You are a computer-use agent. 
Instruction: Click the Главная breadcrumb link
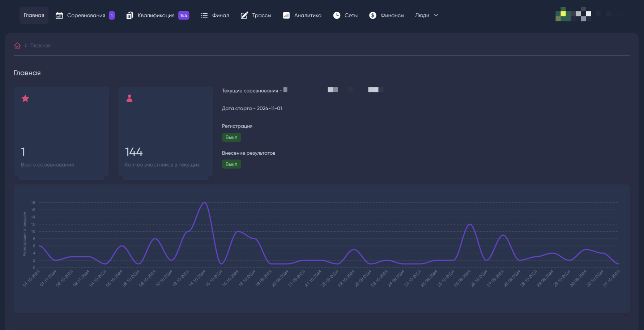[40, 46]
